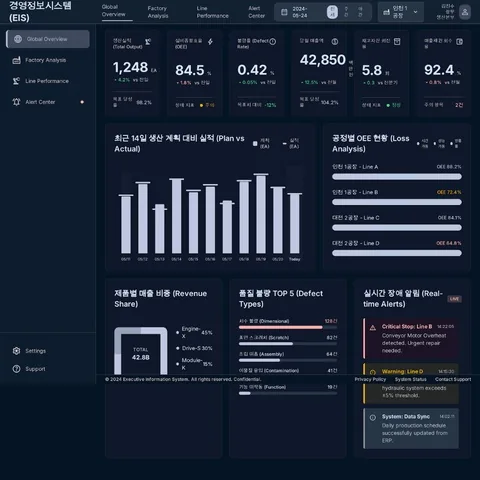Toggle Drive-S 30% legend entry
The width and height of the screenshot is (480, 480).
click(194, 348)
